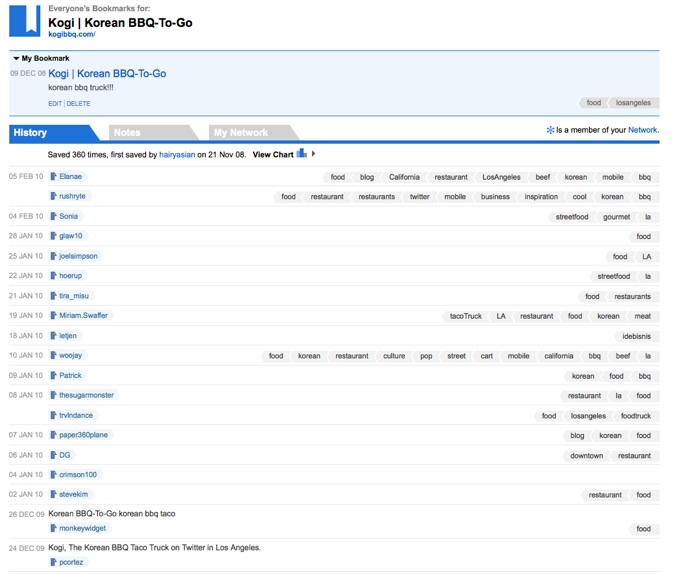674x574 pixels.
Task: Open the hairyasian user link
Action: click(177, 155)
